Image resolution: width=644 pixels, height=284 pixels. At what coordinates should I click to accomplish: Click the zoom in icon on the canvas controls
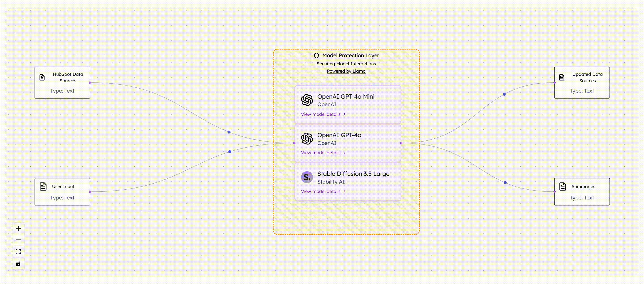coord(18,228)
